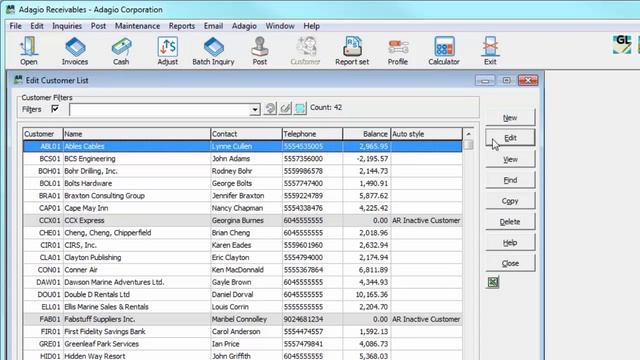Click the Exit toolbar icon
This screenshot has width=640, height=360.
pyautogui.click(x=490, y=51)
